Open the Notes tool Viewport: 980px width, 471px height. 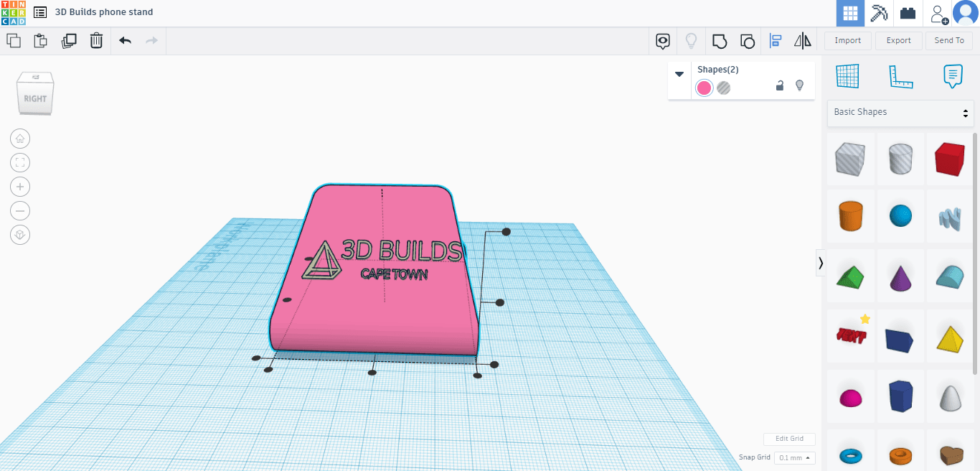coord(952,76)
